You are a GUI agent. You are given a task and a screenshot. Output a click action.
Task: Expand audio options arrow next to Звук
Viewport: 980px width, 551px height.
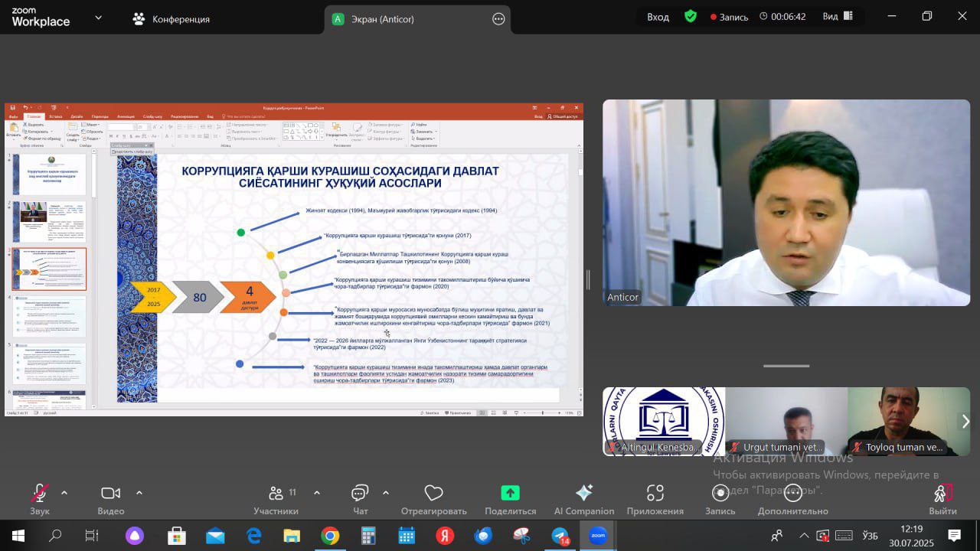click(64, 493)
